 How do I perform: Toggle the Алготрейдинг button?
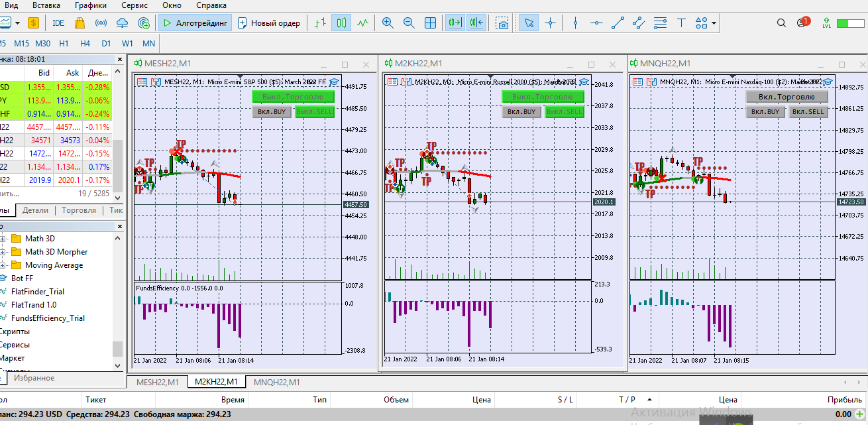pyautogui.click(x=195, y=23)
